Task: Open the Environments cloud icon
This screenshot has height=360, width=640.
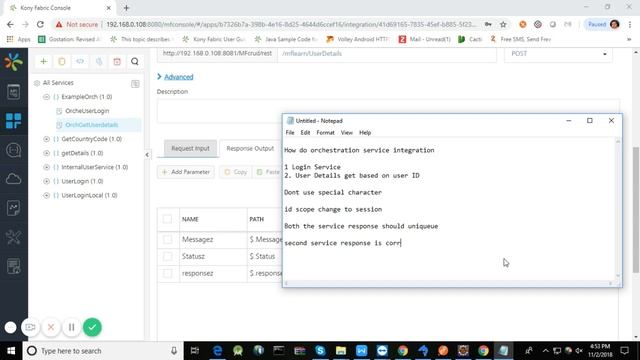Action: [x=13, y=179]
